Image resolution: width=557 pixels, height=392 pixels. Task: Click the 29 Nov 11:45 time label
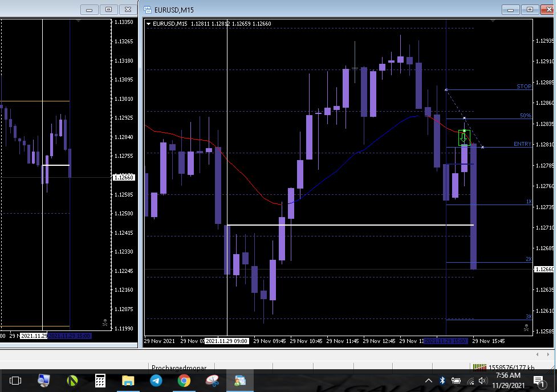point(343,341)
